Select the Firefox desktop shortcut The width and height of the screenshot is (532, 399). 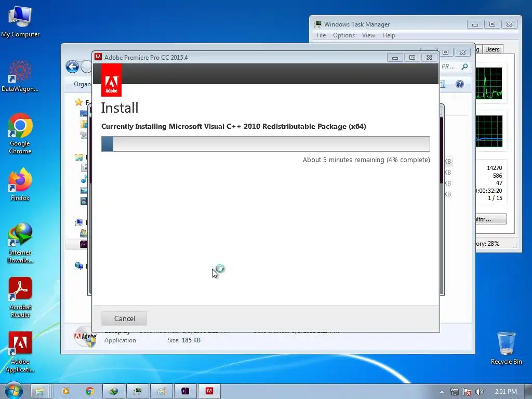[x=20, y=185]
